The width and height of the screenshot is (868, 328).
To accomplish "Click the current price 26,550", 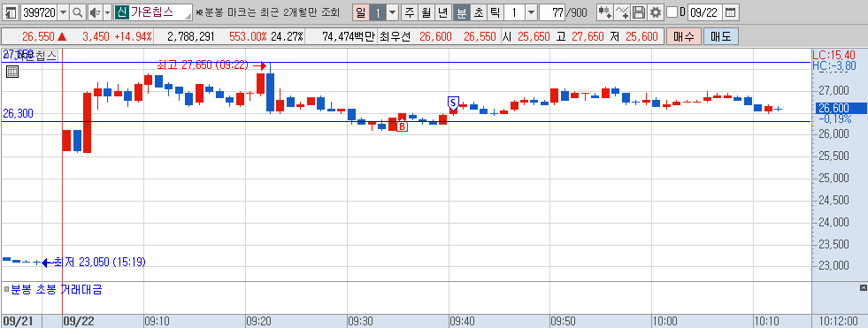I will coord(39,37).
